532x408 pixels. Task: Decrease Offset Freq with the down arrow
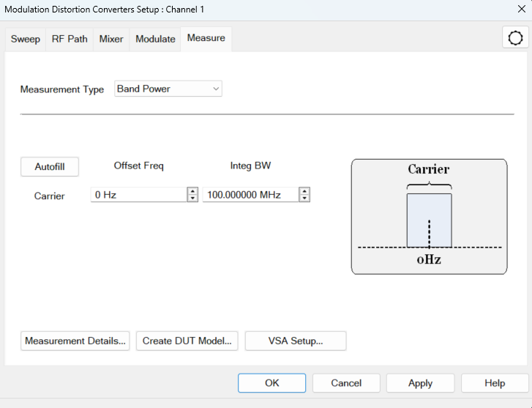pyautogui.click(x=192, y=199)
